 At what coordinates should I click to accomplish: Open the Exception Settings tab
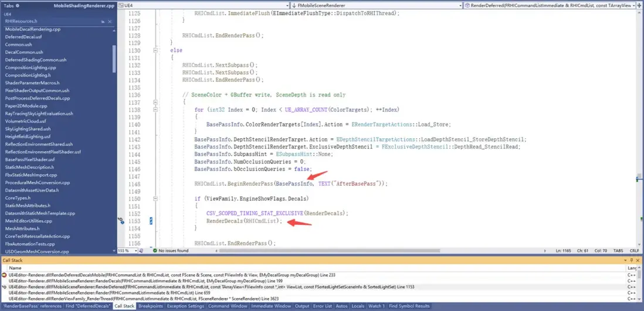tap(185, 306)
